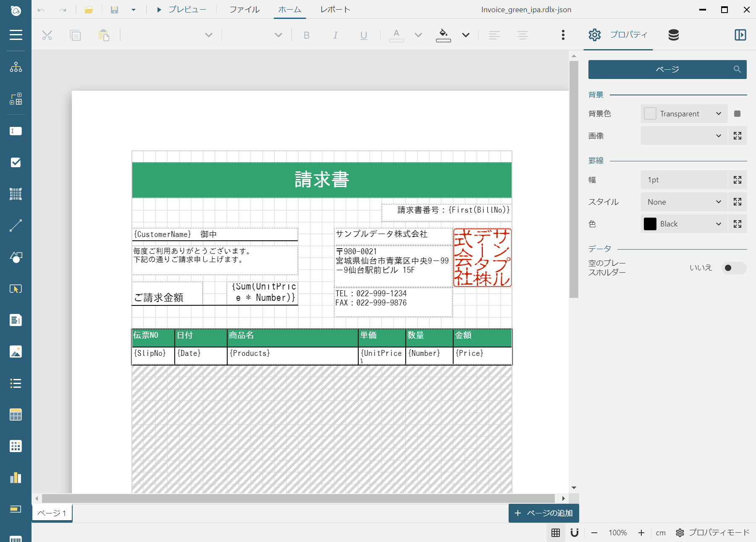The width and height of the screenshot is (756, 542).
Task: Zoom out with the minus button
Action: [x=594, y=533]
